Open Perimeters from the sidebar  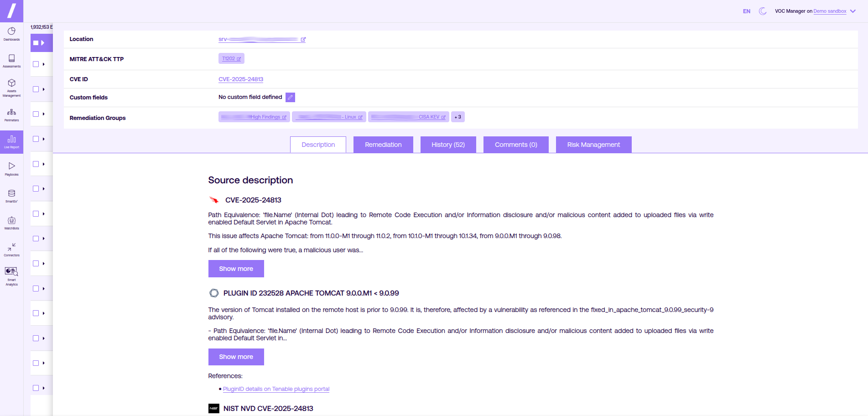point(11,114)
